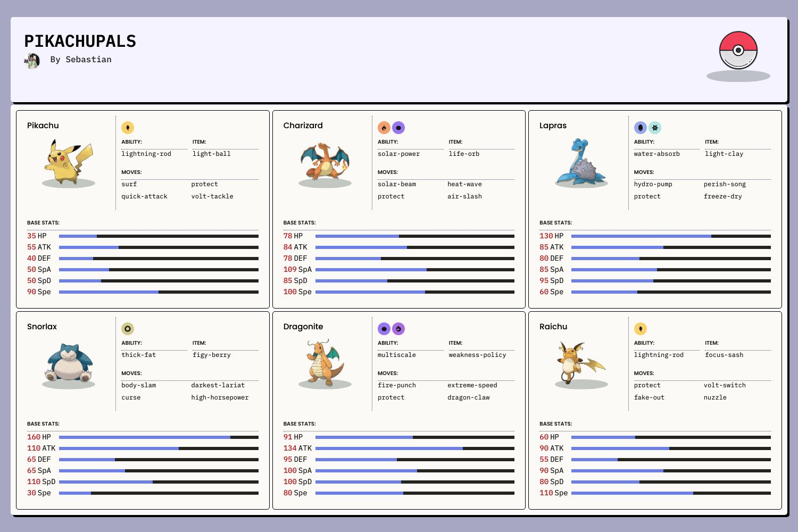The width and height of the screenshot is (798, 532).
Task: Select the Snorlax sprite image
Action: click(x=69, y=363)
